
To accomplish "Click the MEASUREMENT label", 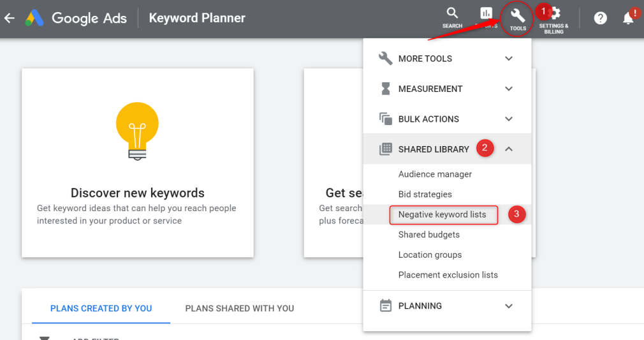I will tap(430, 89).
